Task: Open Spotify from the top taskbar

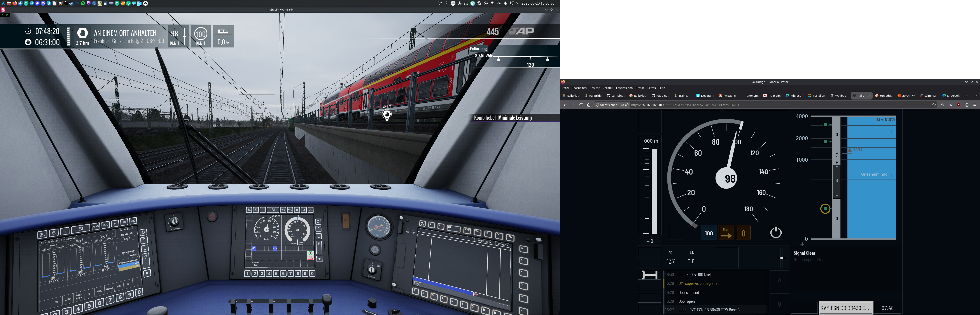Action: pyautogui.click(x=83, y=3)
